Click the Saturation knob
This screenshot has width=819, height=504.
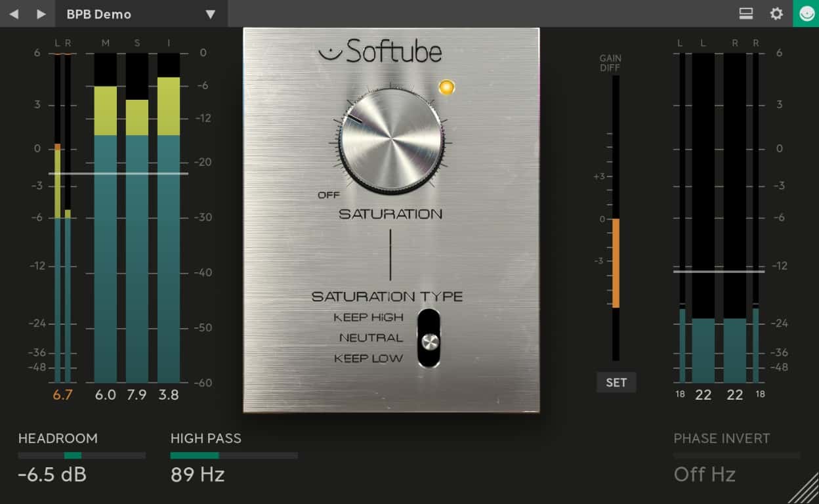pos(390,141)
